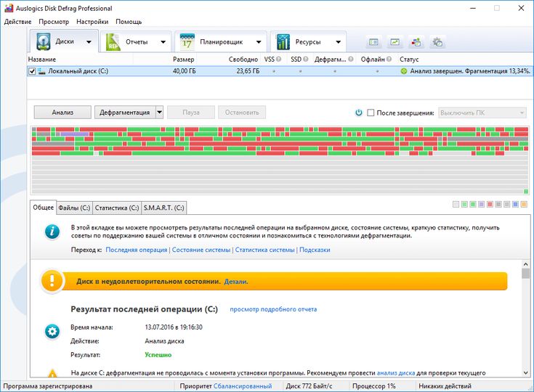Select the Общее tab

point(44,207)
